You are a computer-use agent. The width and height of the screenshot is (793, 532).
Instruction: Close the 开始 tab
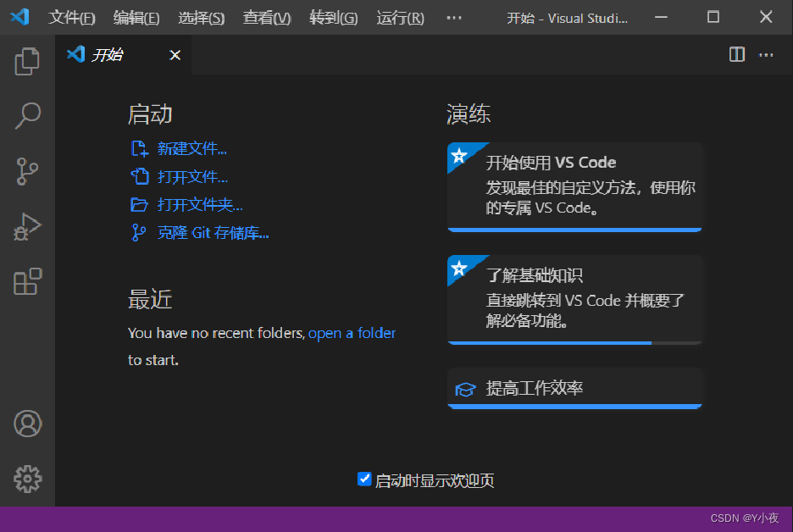[175, 55]
